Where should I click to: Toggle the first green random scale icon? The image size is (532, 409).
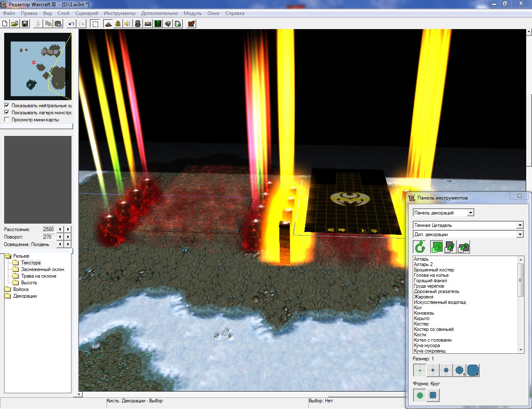coord(437,247)
